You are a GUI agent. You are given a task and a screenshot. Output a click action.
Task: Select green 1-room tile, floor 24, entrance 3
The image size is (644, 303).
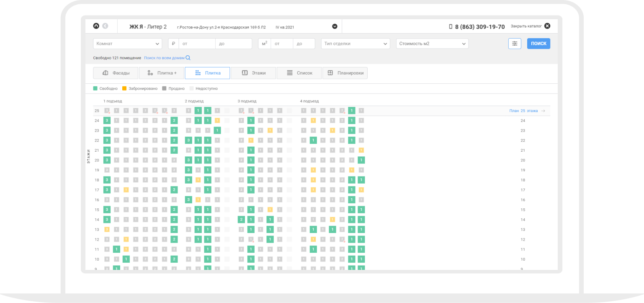click(251, 120)
